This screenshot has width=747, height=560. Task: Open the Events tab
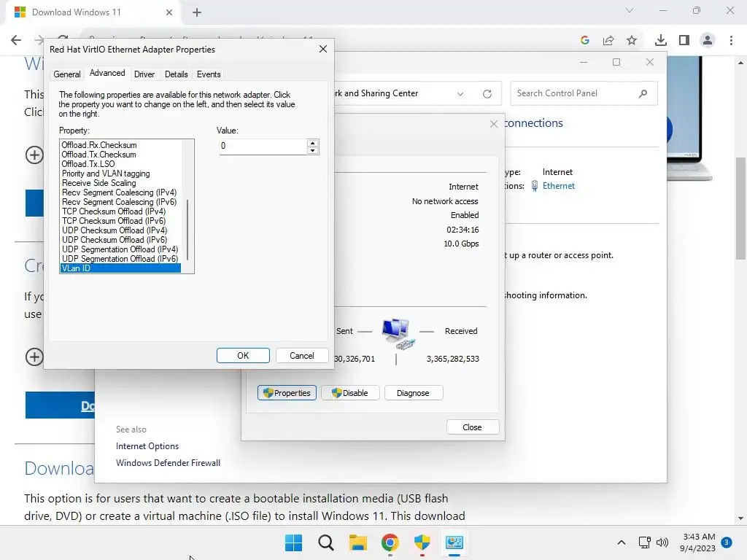coord(209,74)
